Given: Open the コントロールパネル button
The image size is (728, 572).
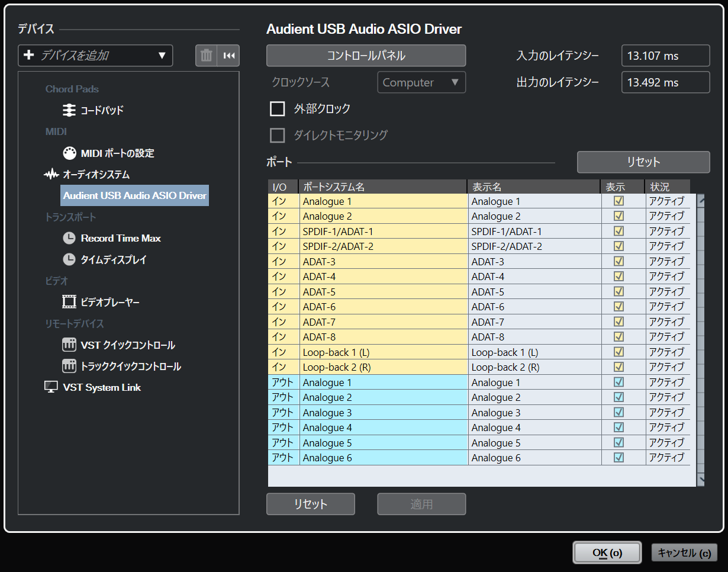Looking at the screenshot, I should point(366,56).
